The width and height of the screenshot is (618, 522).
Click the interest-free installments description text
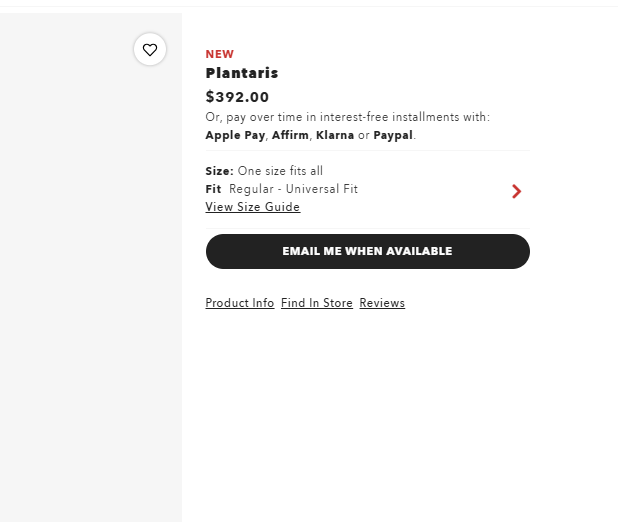[347, 117]
